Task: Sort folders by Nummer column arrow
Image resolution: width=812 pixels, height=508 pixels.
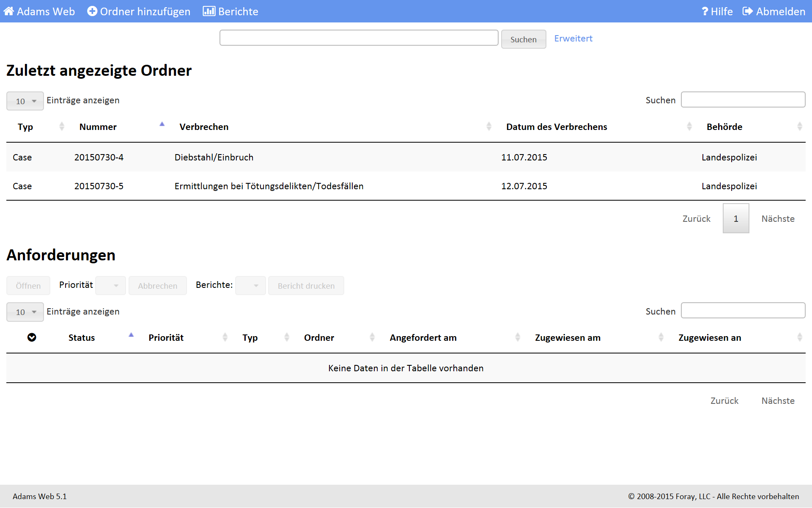Action: tap(162, 124)
